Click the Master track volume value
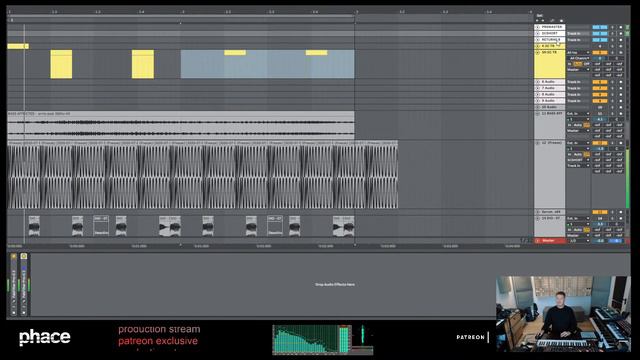The height and width of the screenshot is (360, 640). pyautogui.click(x=600, y=241)
